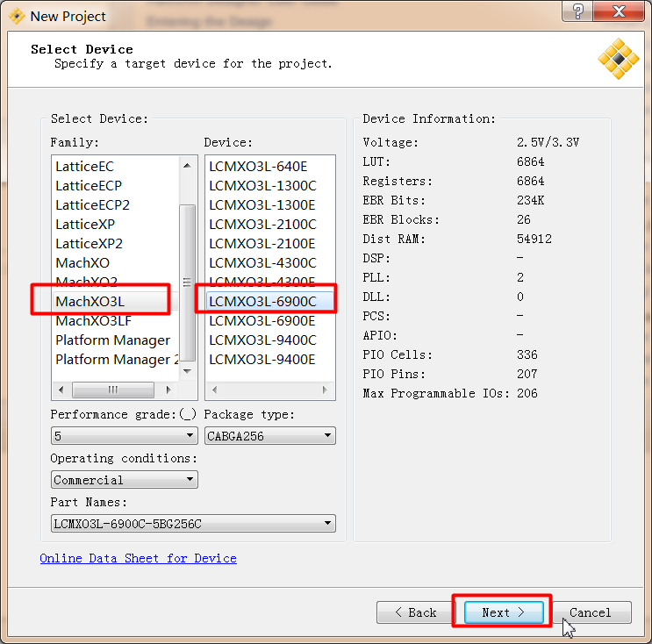The height and width of the screenshot is (644, 652).
Task: Click Device list scroll left arrow
Action: 215,390
